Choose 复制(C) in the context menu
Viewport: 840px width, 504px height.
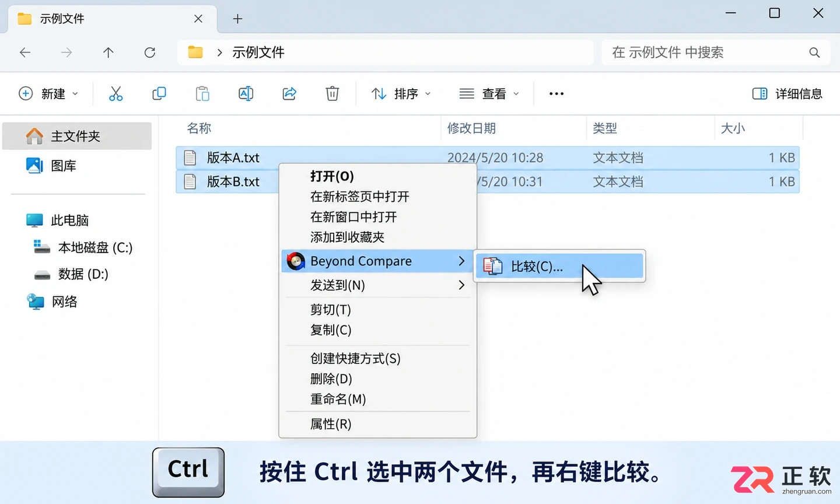coord(331,330)
